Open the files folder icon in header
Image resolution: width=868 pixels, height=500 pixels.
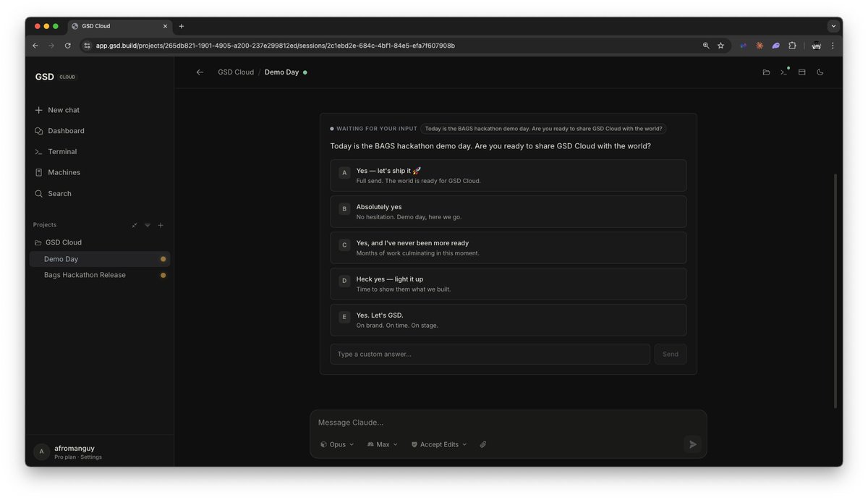[766, 72]
